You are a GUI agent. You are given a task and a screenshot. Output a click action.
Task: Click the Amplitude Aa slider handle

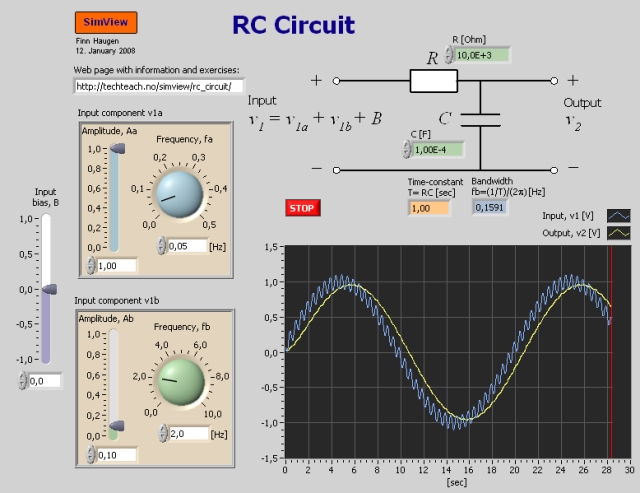click(117, 149)
